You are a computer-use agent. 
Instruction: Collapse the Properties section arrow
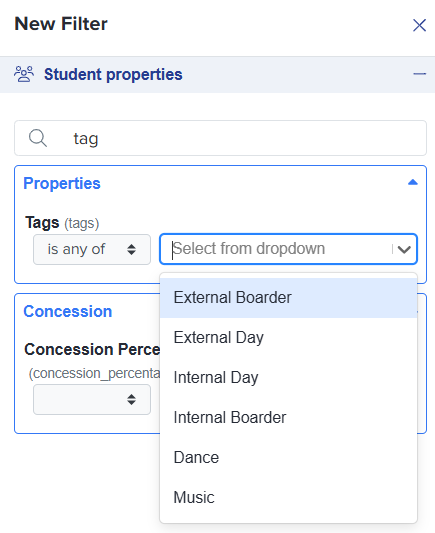[413, 183]
